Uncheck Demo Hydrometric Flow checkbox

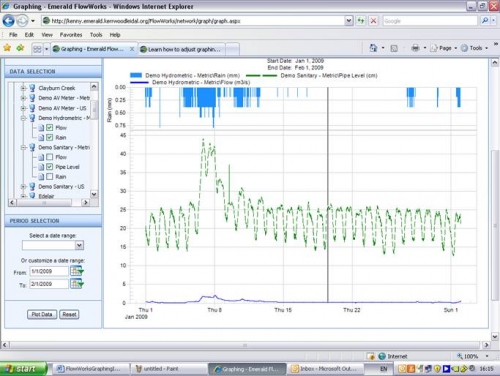[x=50, y=127]
